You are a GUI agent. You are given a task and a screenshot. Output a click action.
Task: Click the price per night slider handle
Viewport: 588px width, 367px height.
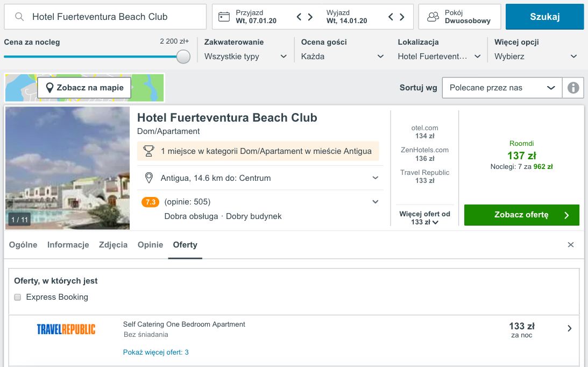click(183, 57)
